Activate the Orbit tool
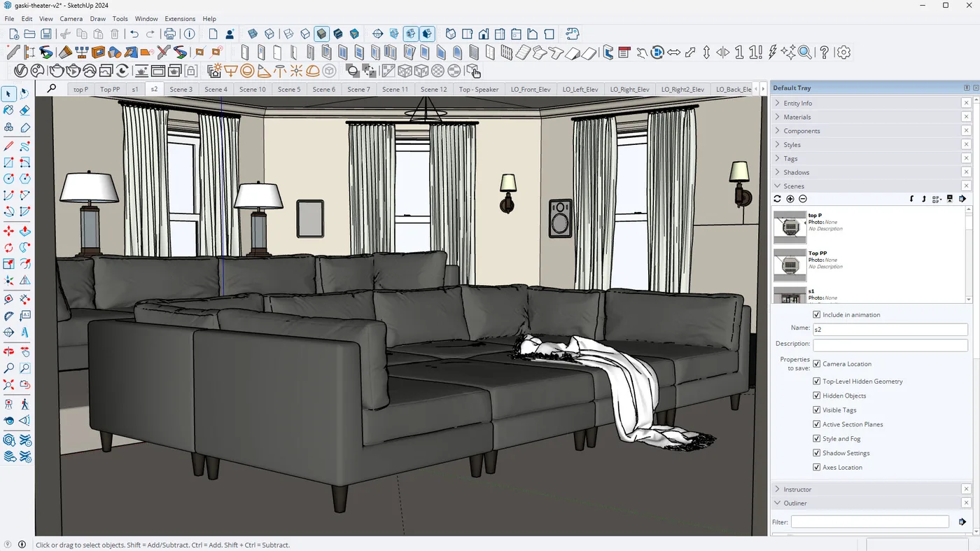Screen dimensions: 980x551 9,351
